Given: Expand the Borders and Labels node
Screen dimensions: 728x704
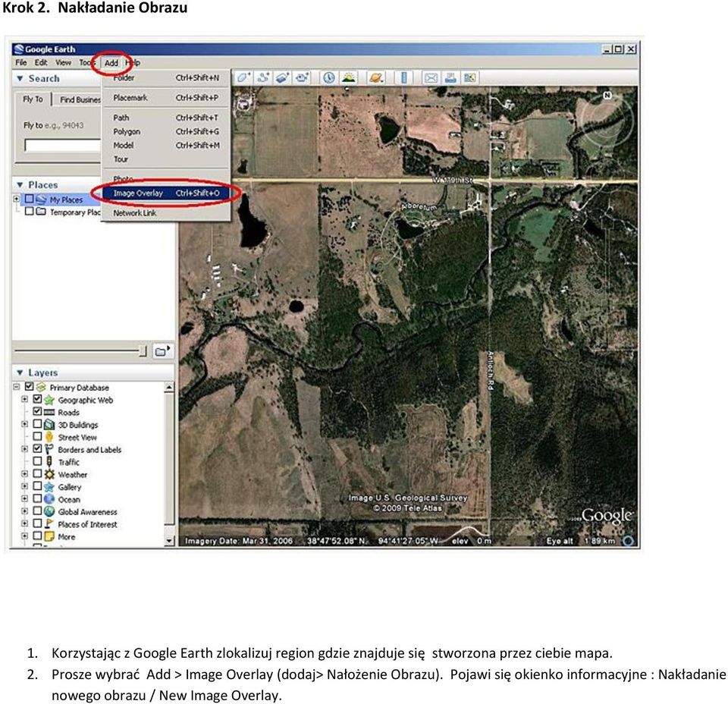Looking at the screenshot, I should point(24,449).
